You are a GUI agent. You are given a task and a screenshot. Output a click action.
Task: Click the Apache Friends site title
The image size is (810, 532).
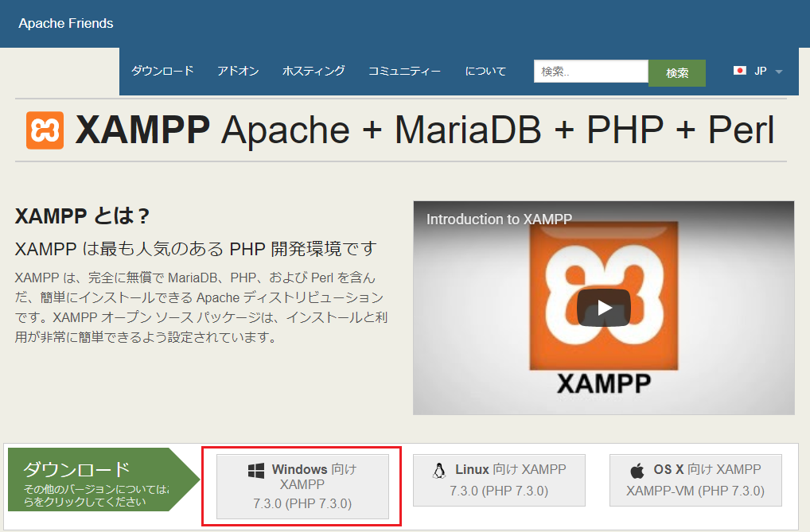click(x=65, y=23)
